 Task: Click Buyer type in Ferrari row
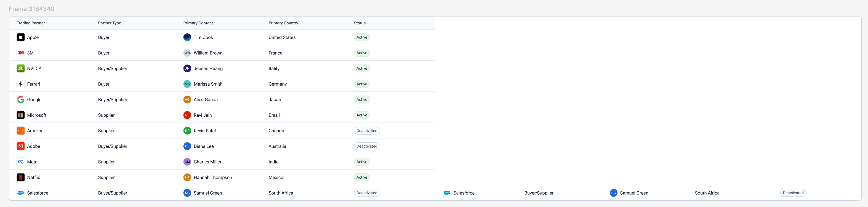coord(104,84)
